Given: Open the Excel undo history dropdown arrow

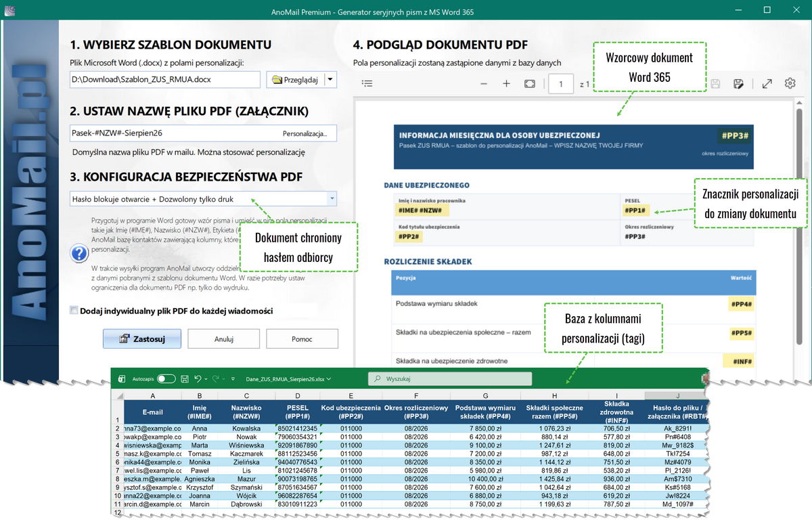Looking at the screenshot, I should coord(206,379).
